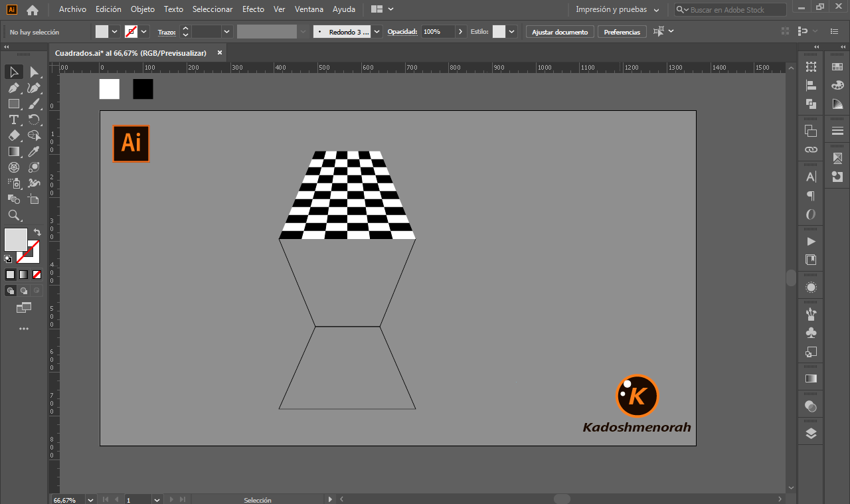The image size is (850, 504).
Task: Open the Transform panel icon
Action: tap(811, 66)
